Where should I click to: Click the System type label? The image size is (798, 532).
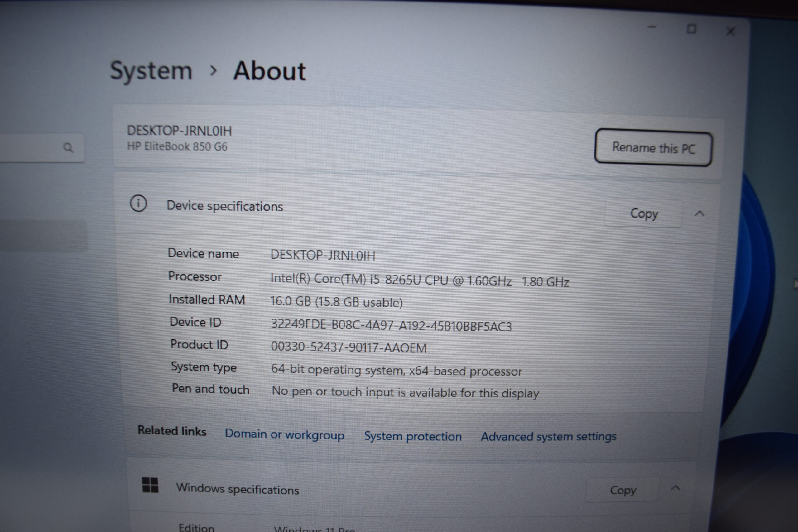point(204,367)
